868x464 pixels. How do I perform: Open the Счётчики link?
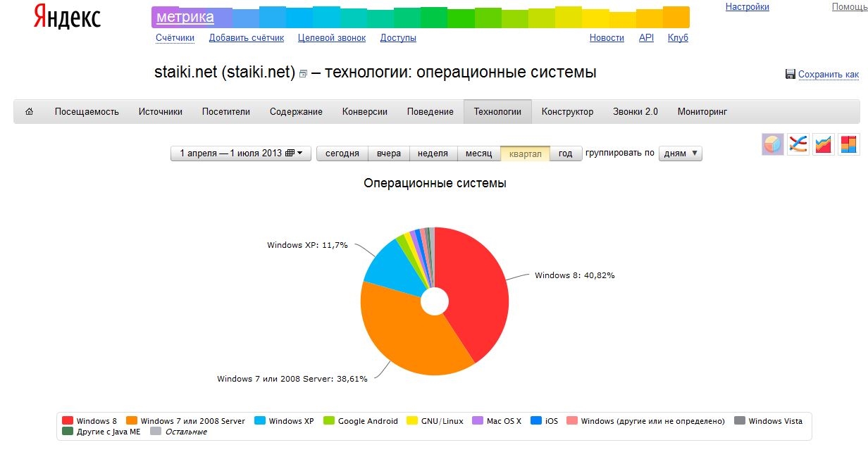175,38
